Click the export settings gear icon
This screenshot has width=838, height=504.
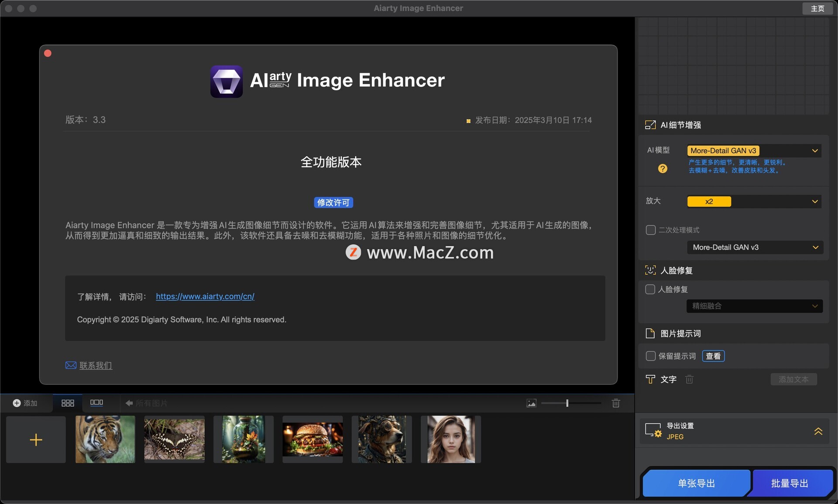(653, 430)
